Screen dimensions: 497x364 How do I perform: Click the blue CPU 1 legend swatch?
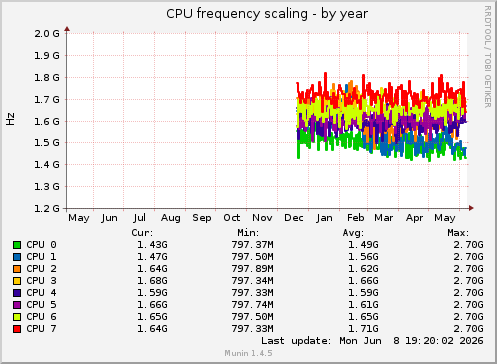click(x=17, y=257)
